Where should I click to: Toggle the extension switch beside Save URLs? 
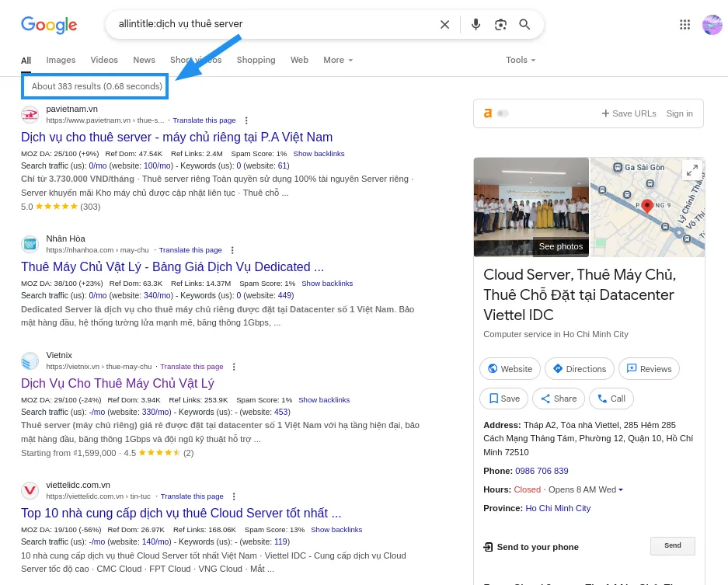[x=503, y=113]
